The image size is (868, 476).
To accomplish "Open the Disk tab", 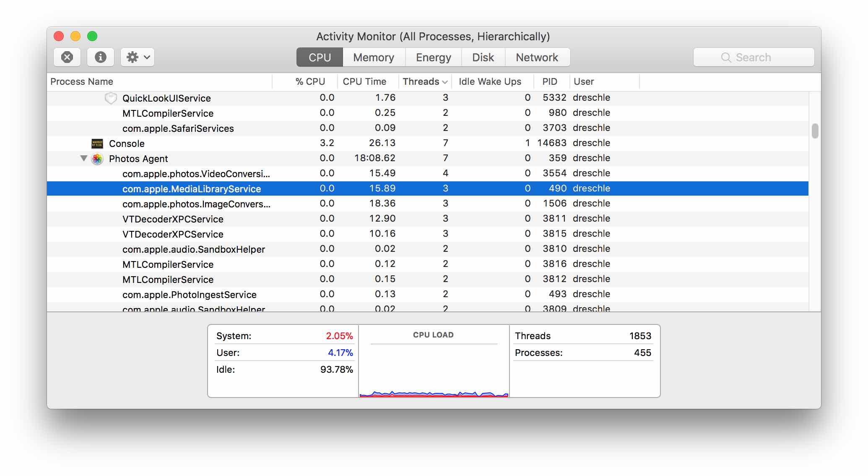I will 483,58.
